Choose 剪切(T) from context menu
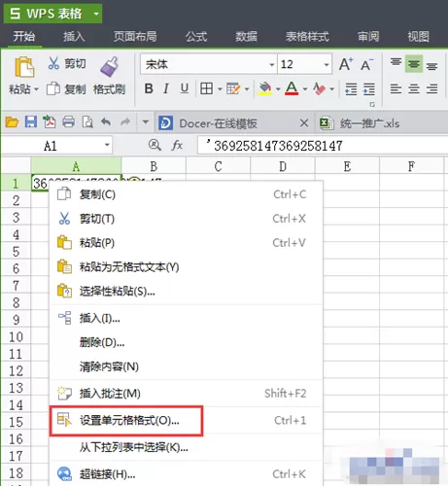 coord(187,219)
